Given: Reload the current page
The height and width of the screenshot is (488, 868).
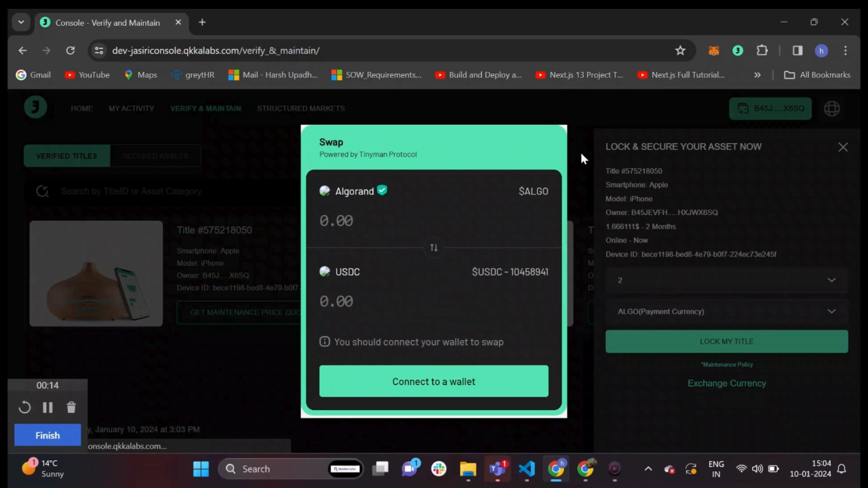Looking at the screenshot, I should tap(70, 50).
